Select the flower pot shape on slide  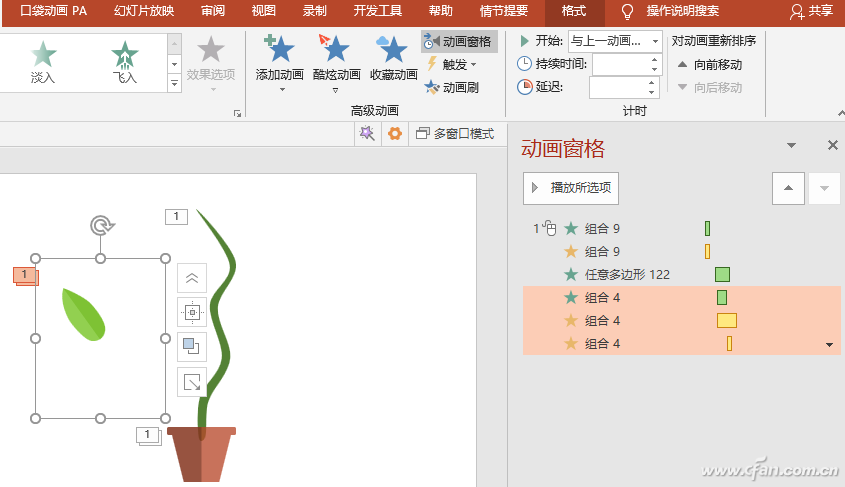coord(202,454)
